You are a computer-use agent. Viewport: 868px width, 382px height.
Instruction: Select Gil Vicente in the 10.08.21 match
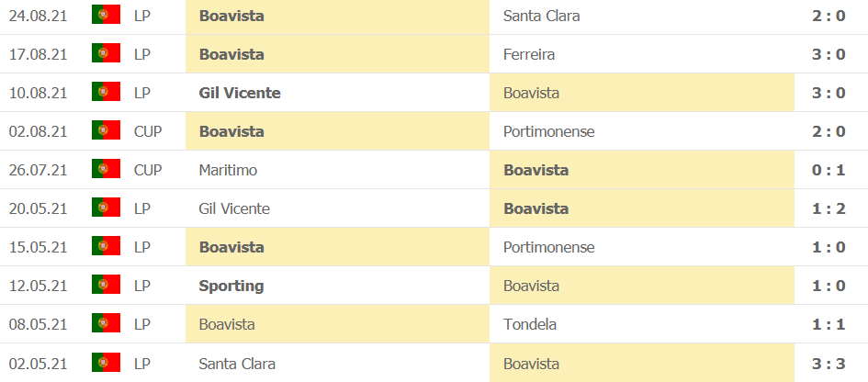coord(240,93)
